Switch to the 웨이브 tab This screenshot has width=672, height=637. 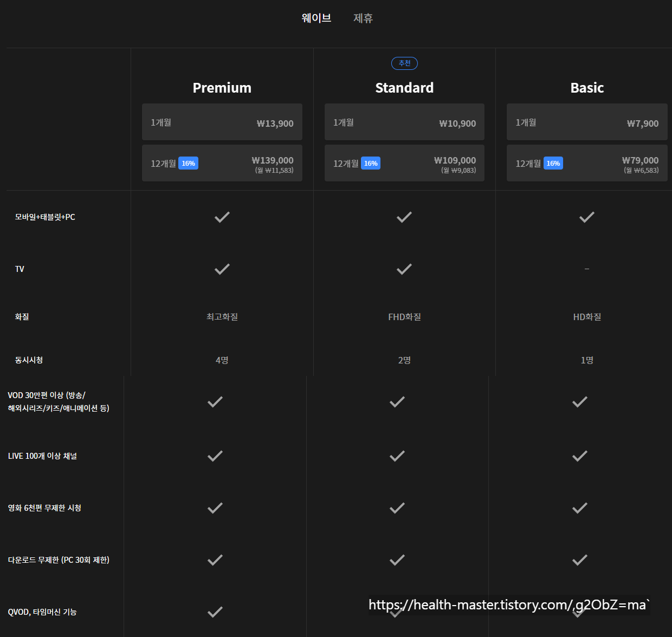tap(316, 18)
